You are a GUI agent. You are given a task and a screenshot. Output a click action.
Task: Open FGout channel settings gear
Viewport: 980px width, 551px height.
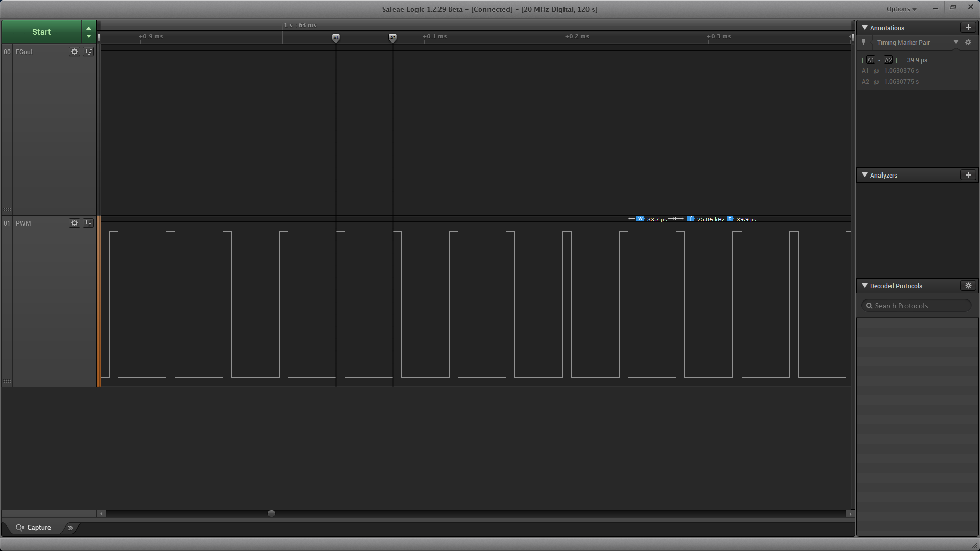click(x=75, y=52)
